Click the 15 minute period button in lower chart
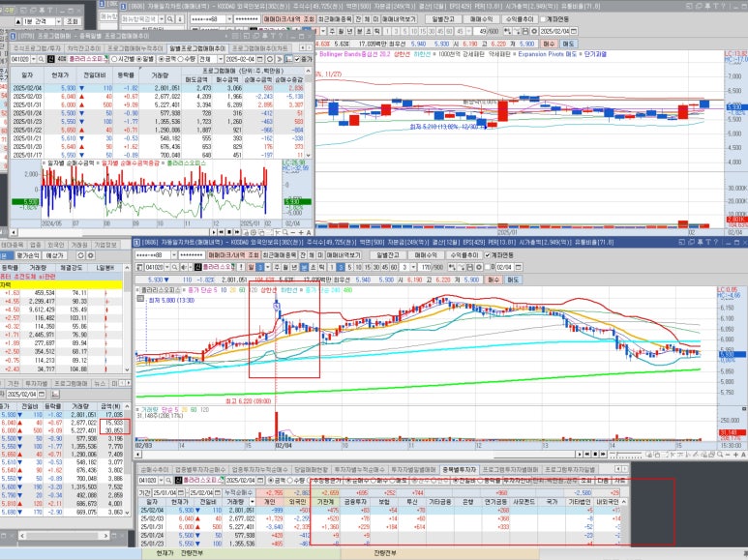Image resolution: width=748 pixels, height=560 pixels. click(x=369, y=267)
